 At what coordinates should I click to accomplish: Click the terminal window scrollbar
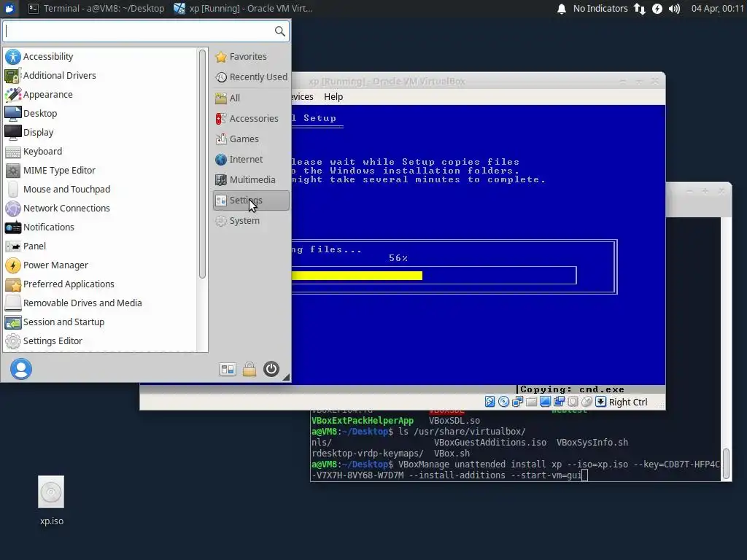click(x=726, y=464)
